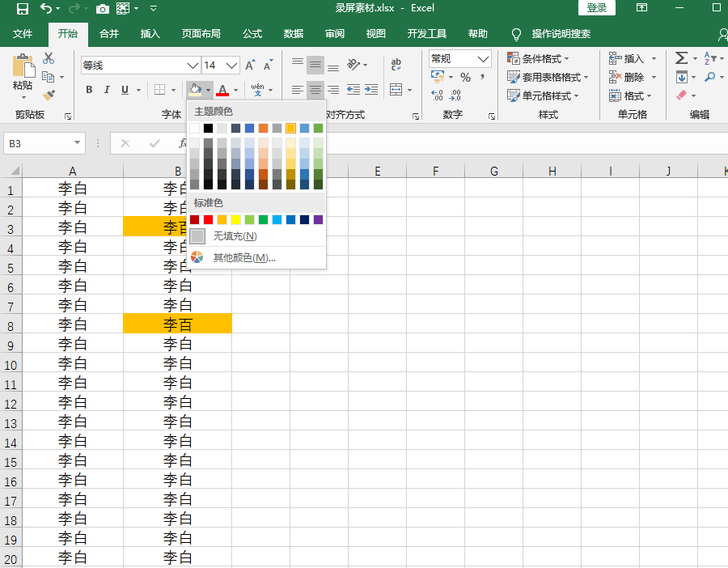Open the 公式 ribbon tab

(252, 34)
